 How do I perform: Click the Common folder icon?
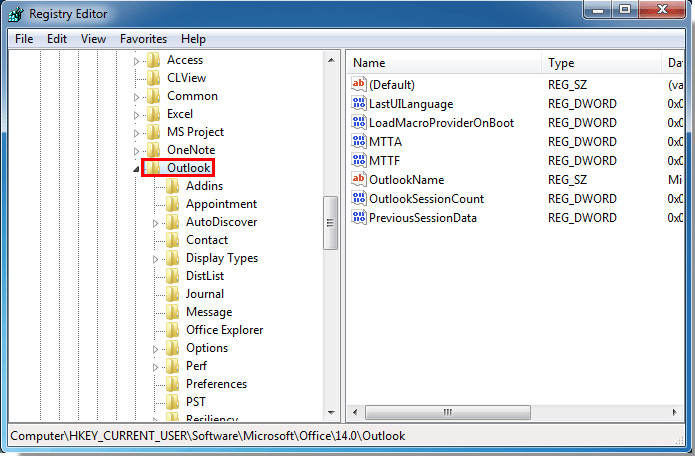coord(154,96)
